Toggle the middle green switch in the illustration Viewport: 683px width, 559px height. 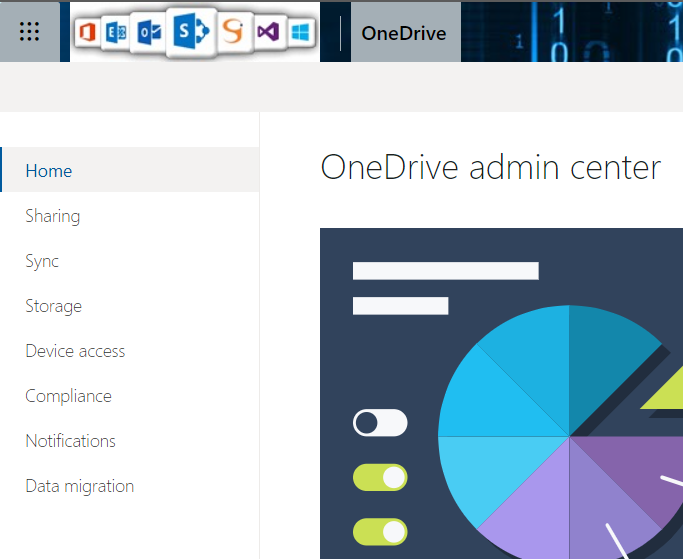(x=380, y=478)
